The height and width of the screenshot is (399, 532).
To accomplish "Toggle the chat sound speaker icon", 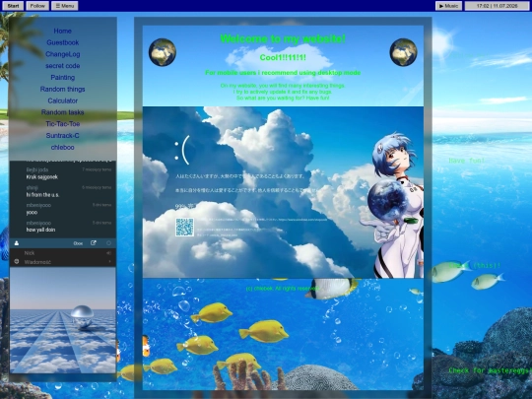I will pyautogui.click(x=108, y=253).
